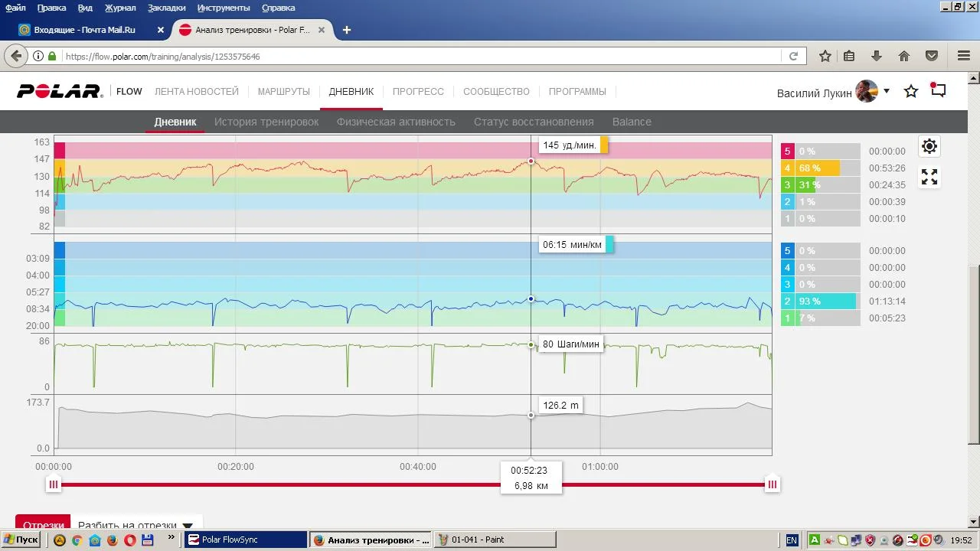Open Статус восстановления sub-tab
980x551 pixels.
[534, 122]
